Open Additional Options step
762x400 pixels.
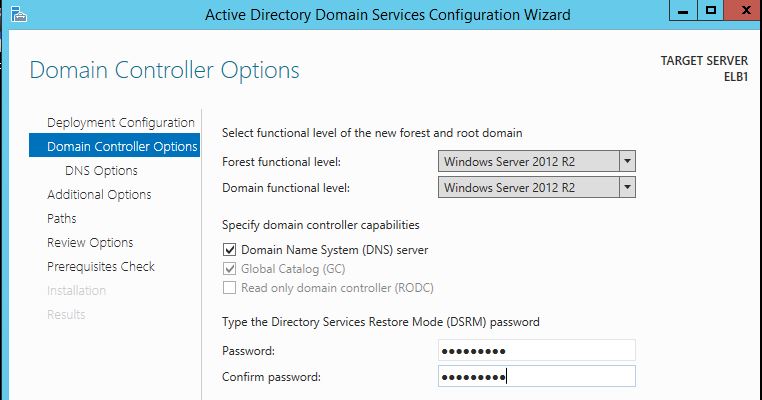click(99, 194)
